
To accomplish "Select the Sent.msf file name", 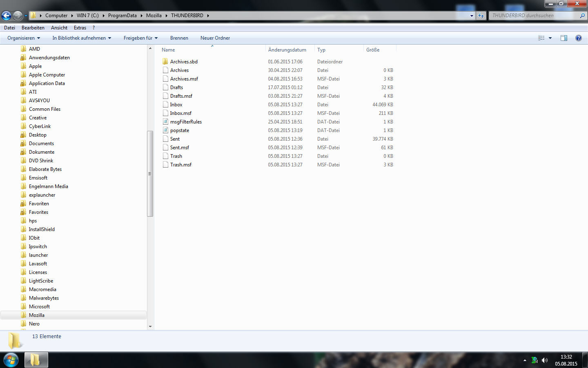I will coord(180,147).
